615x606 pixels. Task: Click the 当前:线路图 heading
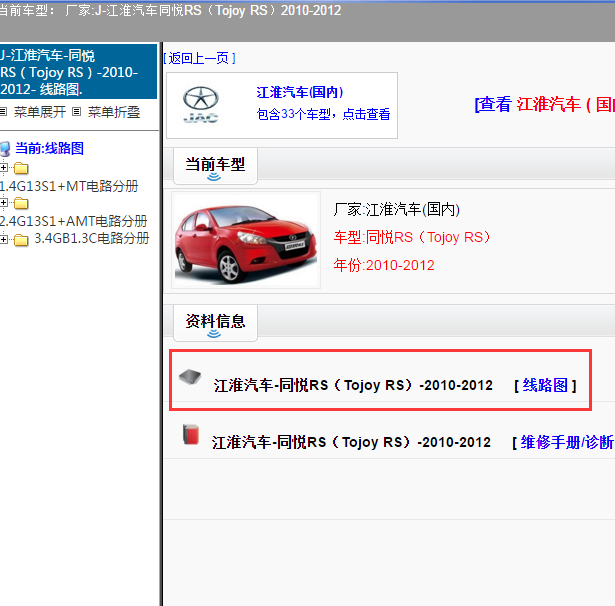tap(49, 149)
